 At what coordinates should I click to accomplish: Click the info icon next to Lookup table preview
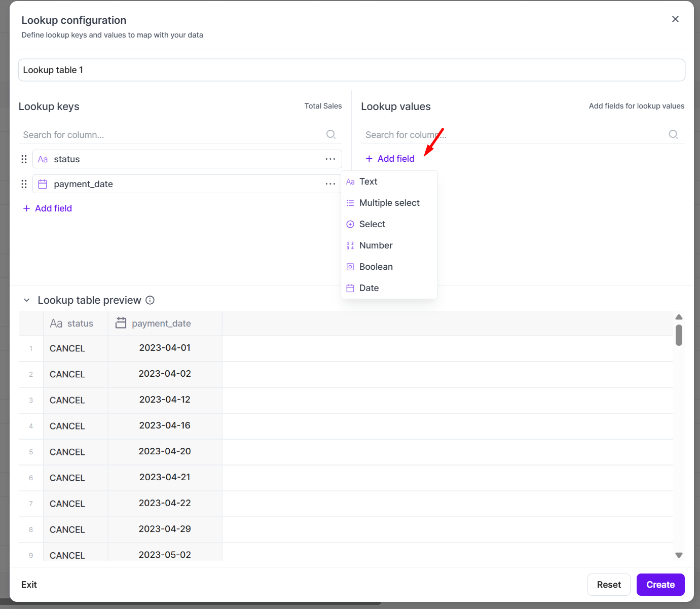[150, 300]
